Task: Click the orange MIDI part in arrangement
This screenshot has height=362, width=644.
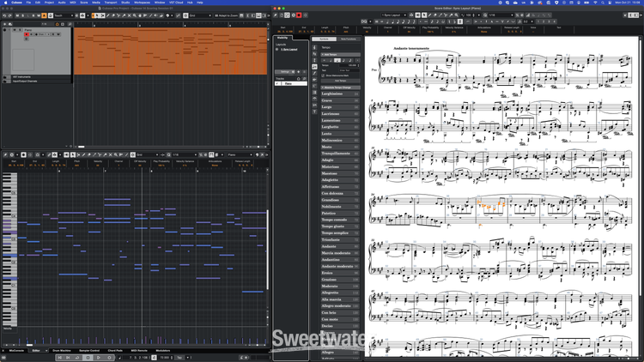Action: tap(170, 51)
